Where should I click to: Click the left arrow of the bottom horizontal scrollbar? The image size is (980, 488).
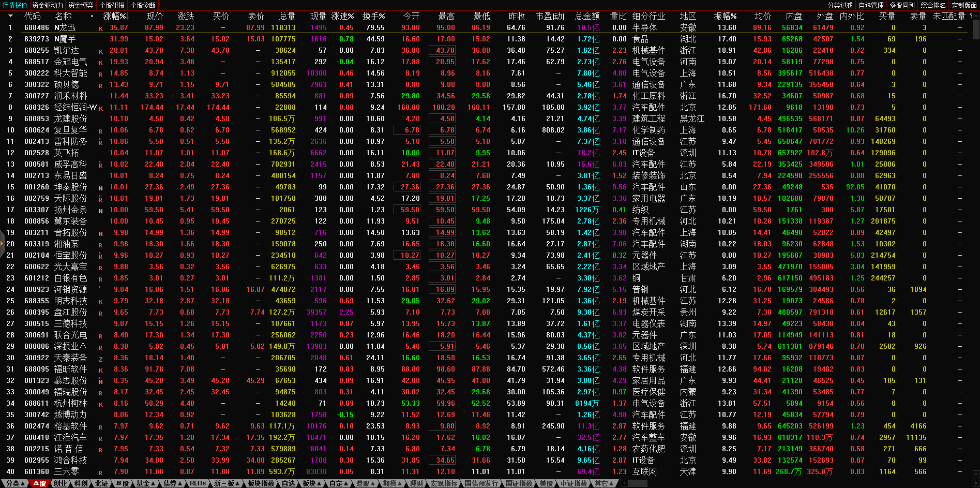624,483
